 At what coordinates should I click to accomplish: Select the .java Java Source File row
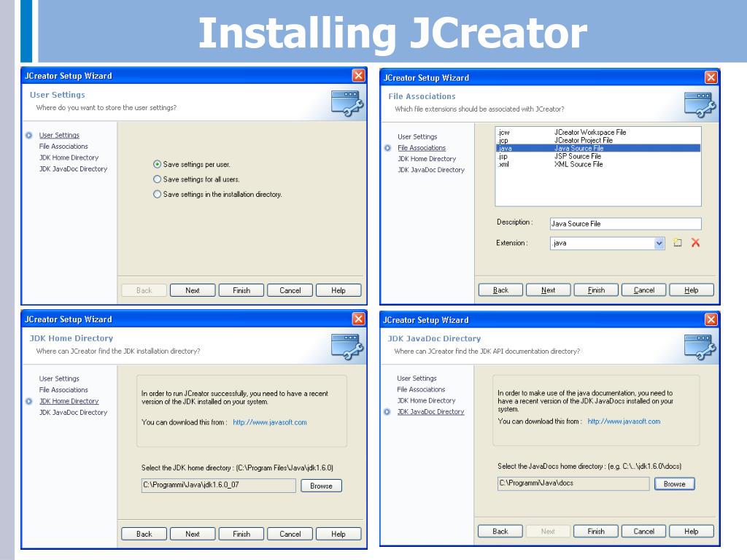pos(598,148)
